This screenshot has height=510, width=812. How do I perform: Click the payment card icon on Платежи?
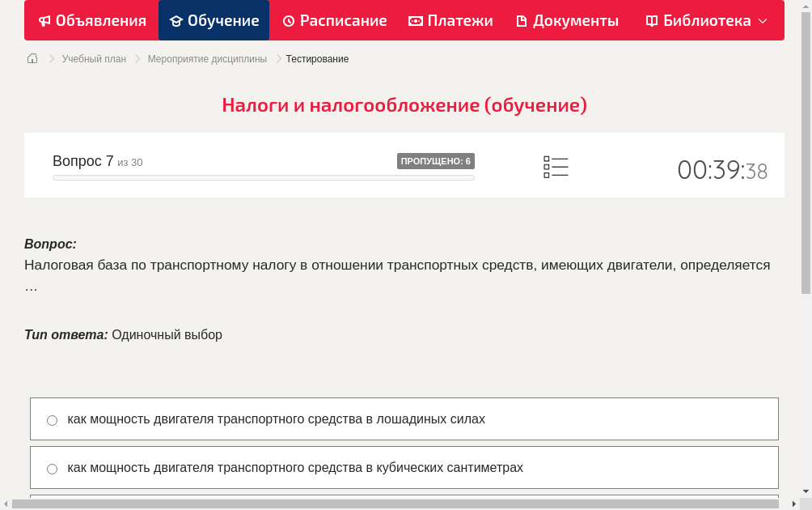pos(415,20)
